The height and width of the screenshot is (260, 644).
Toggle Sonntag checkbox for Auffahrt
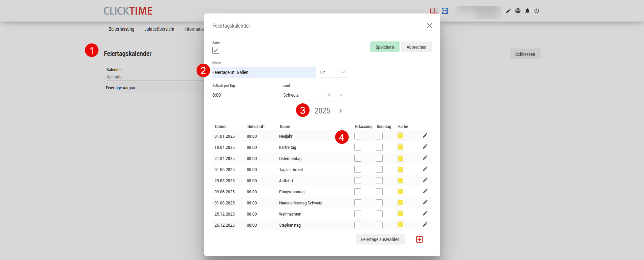coord(379,181)
